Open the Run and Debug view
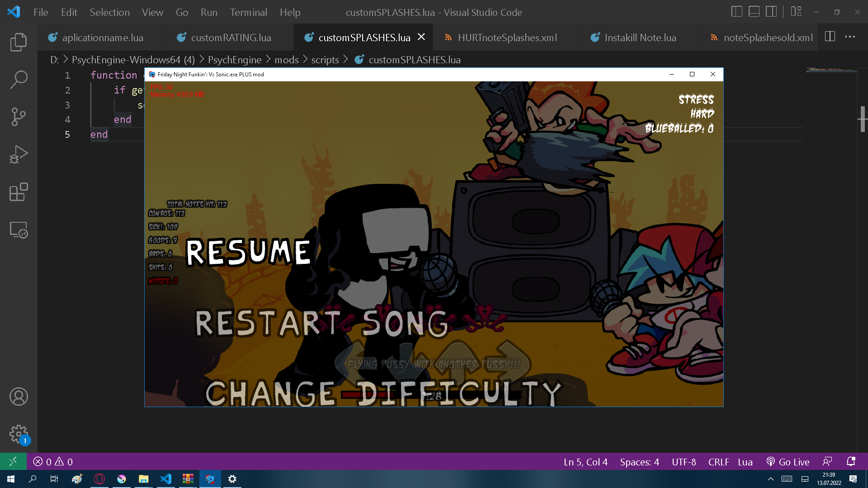Image resolution: width=868 pixels, height=488 pixels. tap(19, 155)
